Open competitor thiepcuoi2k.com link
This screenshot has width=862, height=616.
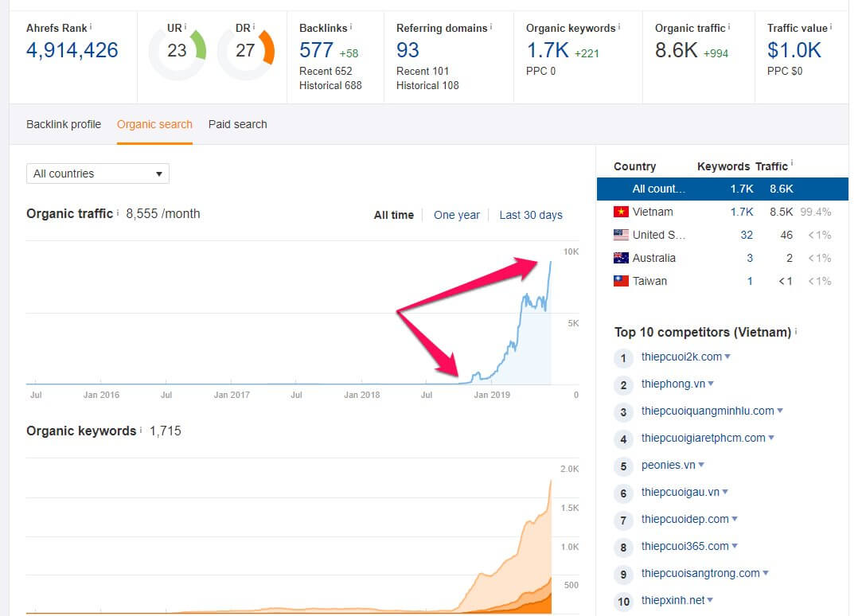[681, 357]
